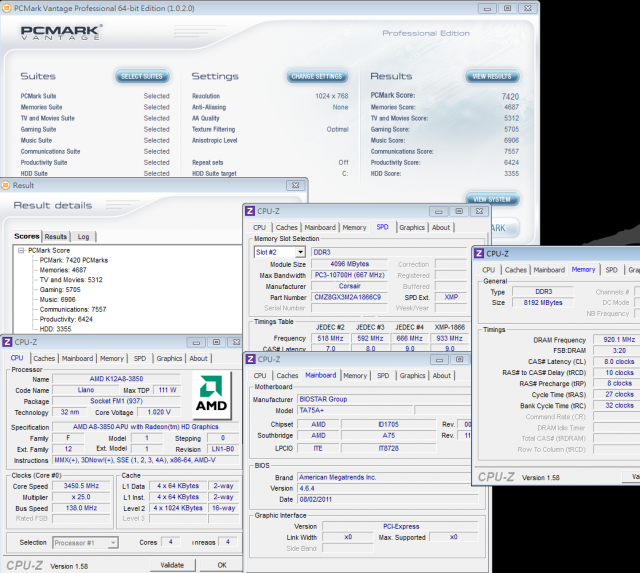Image resolution: width=640 pixels, height=573 pixels.
Task: Open Mainboard tab in CPU-Z CPU window
Action: tap(78, 358)
